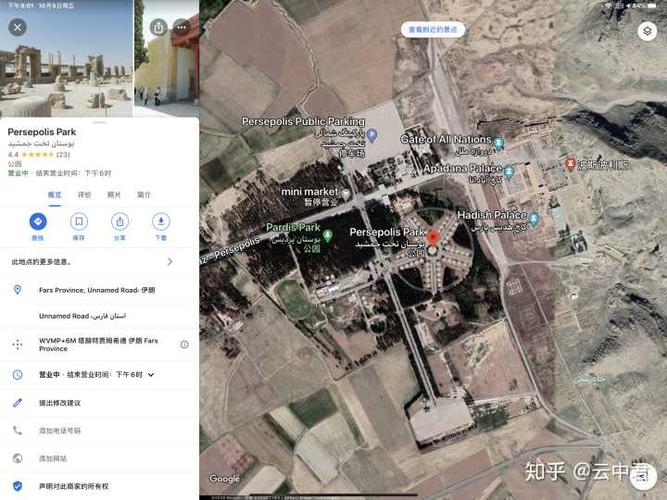Tap the Google logo on the map
This screenshot has height=500, width=667.
[x=224, y=479]
